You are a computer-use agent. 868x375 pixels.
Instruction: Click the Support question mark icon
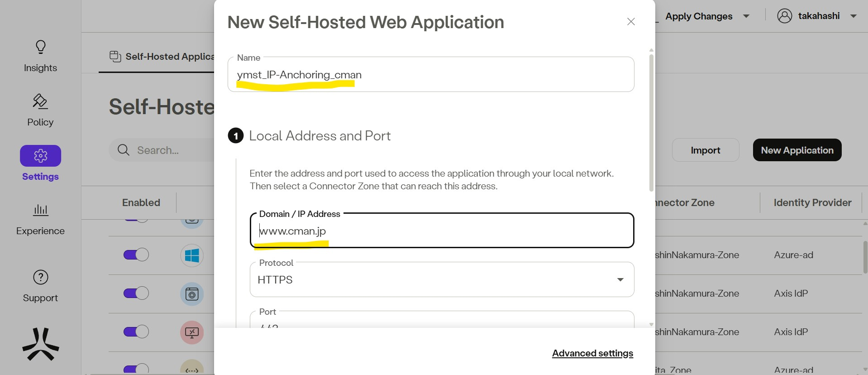point(40,277)
